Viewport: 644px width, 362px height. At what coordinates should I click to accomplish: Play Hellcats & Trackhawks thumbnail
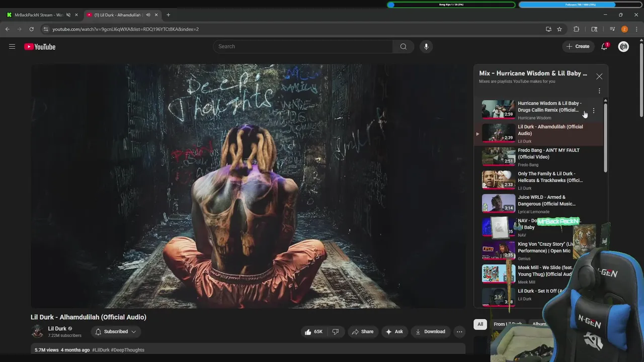point(498,180)
